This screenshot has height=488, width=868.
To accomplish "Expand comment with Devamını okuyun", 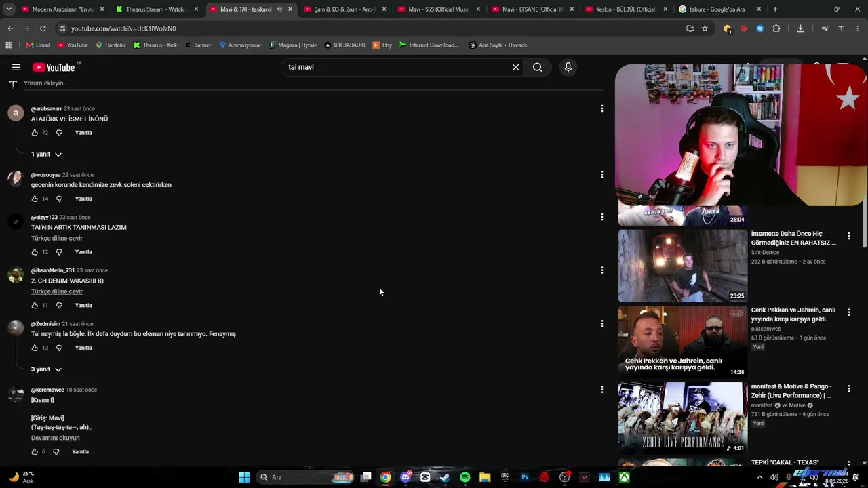I will point(56,438).
